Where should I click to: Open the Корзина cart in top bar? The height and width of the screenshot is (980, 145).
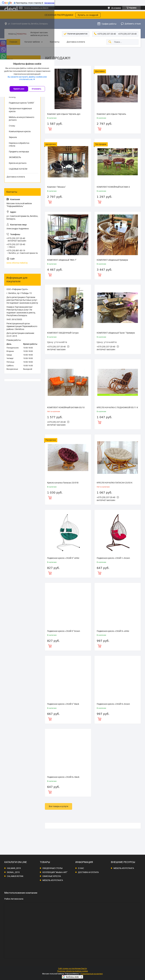coord(131,8)
